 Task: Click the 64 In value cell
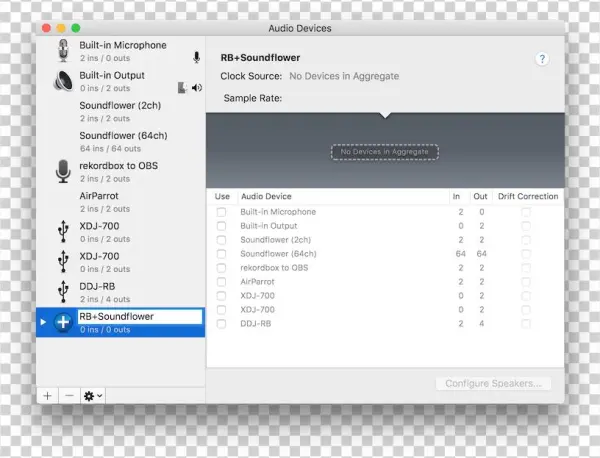[461, 254]
